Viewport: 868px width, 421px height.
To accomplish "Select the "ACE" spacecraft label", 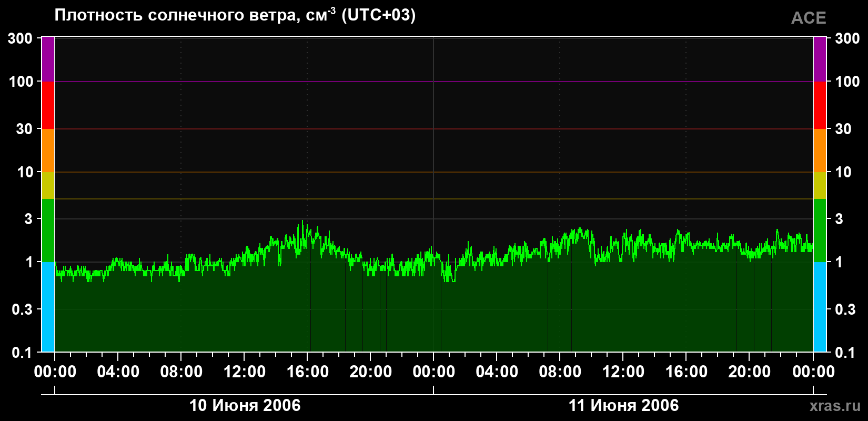I will point(809,18).
